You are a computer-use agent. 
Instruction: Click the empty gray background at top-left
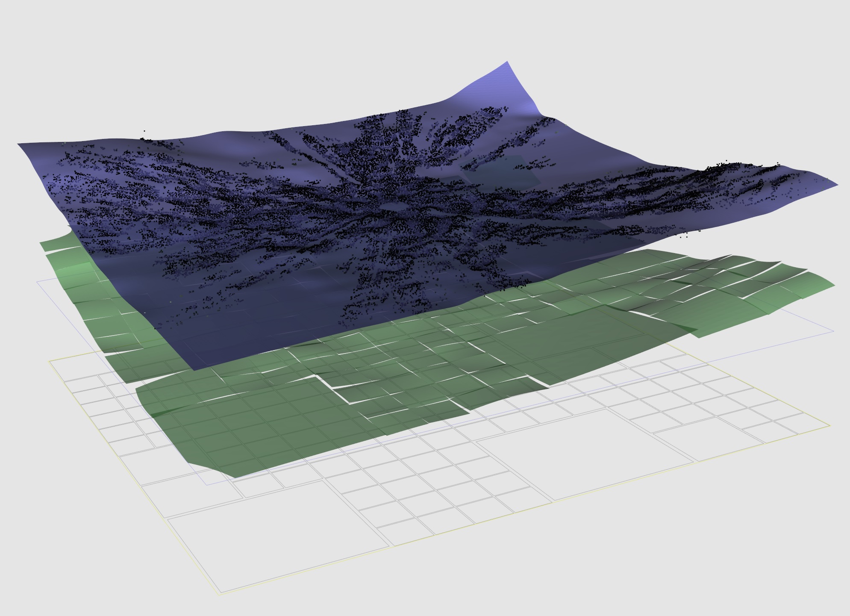(85, 51)
